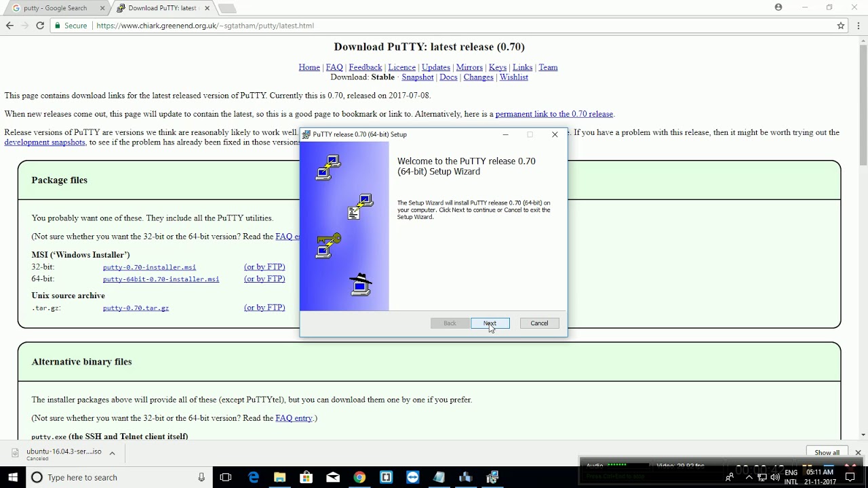This screenshot has width=868, height=488.
Task: Click Cancel in the PuTTY Setup wizard
Action: point(539,323)
